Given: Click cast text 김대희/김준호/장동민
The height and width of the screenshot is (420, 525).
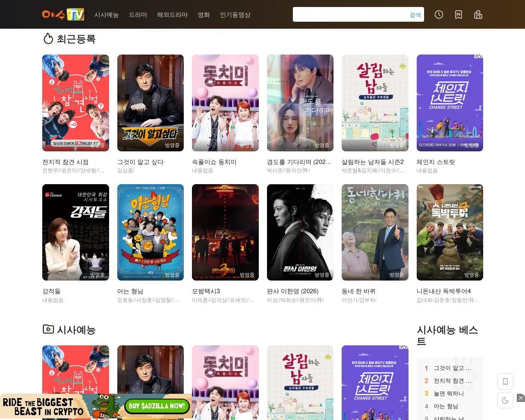Looking at the screenshot, I should click(448, 300).
